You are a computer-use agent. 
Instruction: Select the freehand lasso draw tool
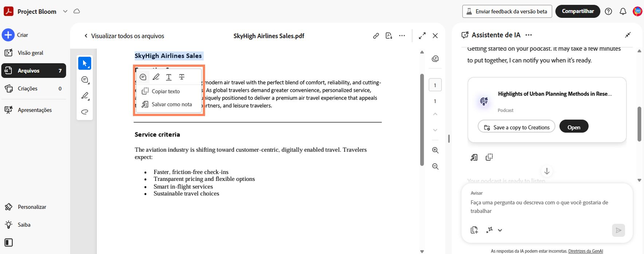click(x=85, y=112)
